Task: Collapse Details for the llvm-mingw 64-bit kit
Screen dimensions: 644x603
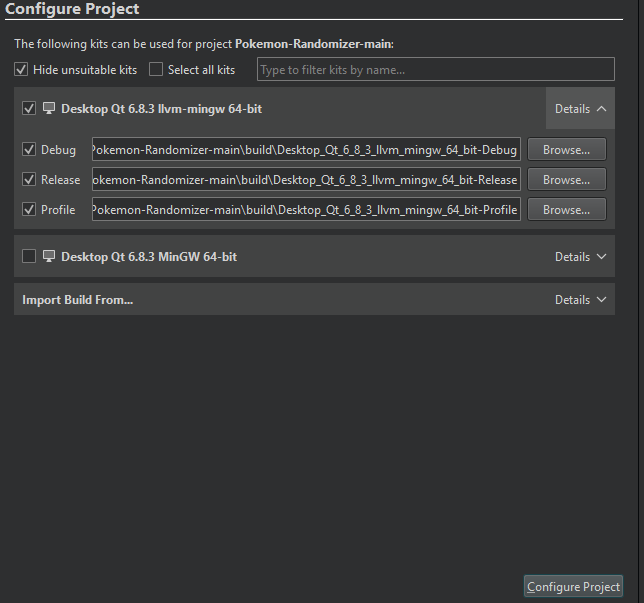Action: click(x=580, y=108)
